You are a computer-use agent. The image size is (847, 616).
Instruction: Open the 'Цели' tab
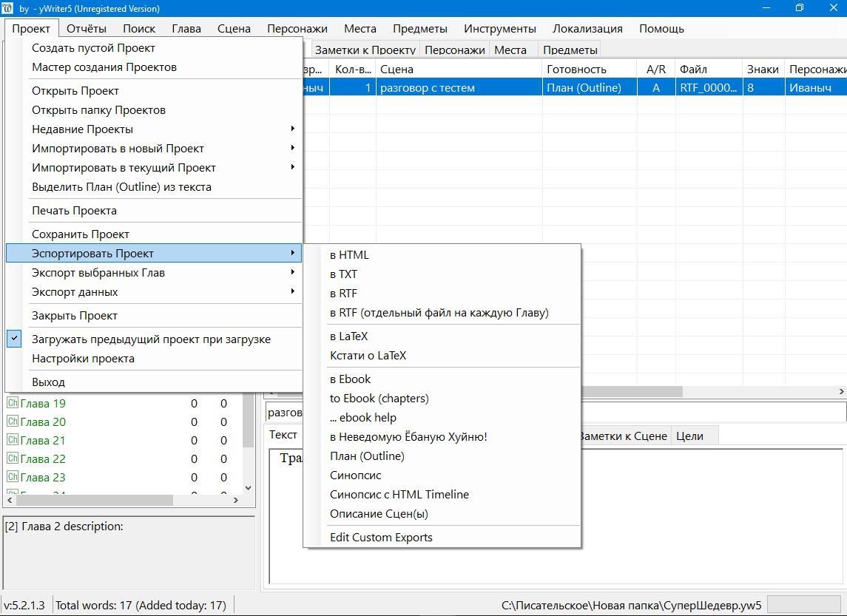point(689,436)
